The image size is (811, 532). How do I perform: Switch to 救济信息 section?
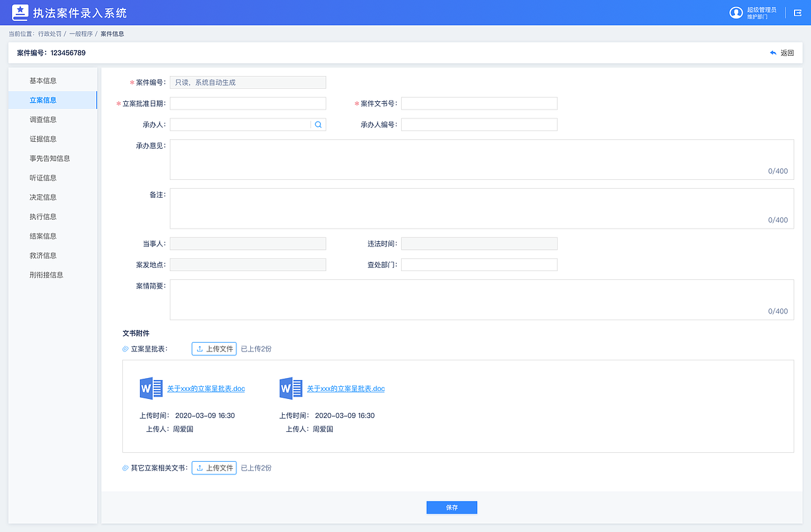[53, 255]
